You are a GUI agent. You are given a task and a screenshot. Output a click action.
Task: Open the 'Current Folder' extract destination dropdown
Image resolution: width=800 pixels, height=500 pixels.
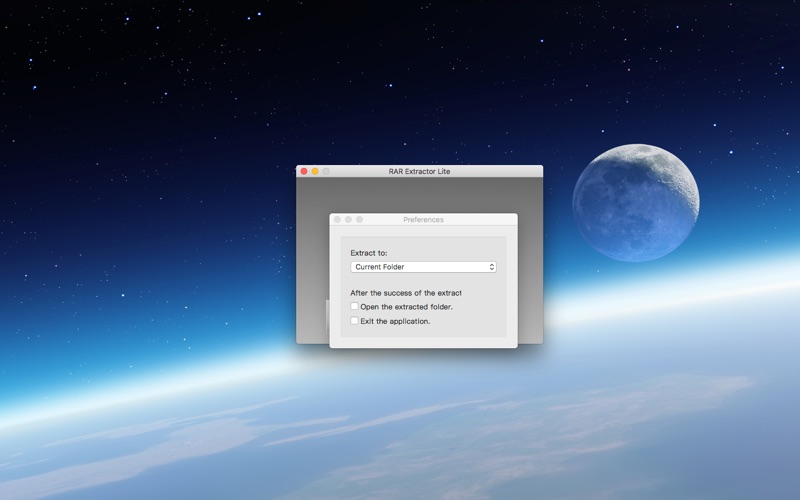tap(423, 267)
